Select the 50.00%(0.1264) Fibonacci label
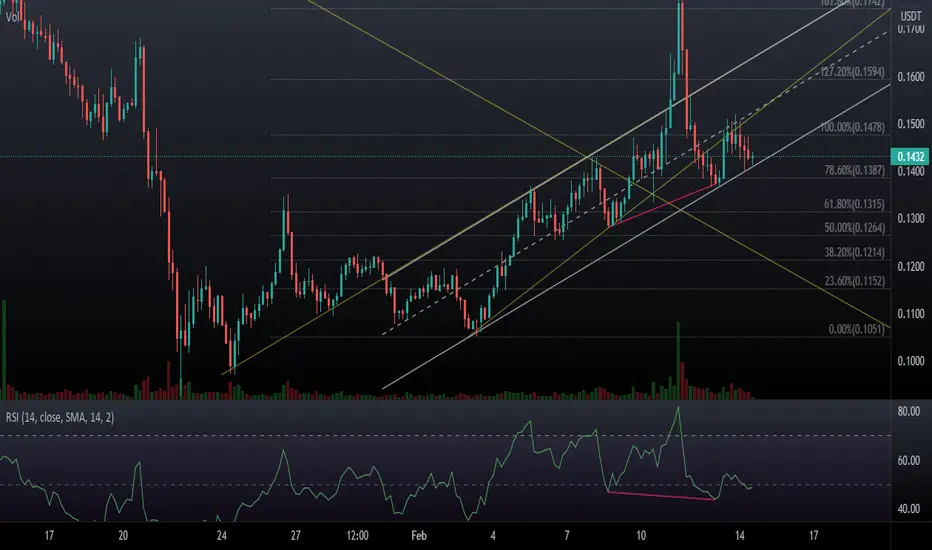The image size is (932, 550). click(854, 228)
